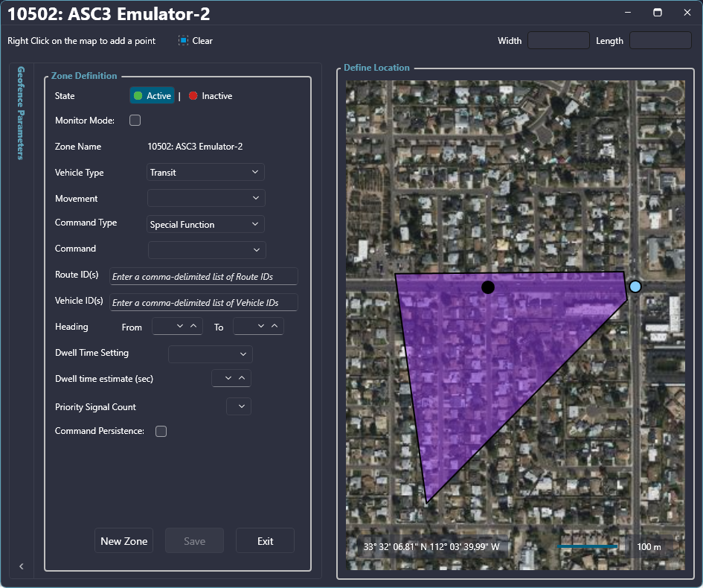Image resolution: width=703 pixels, height=588 pixels.
Task: Open the Dwell Time Setting dropdown
Action: pyautogui.click(x=211, y=354)
